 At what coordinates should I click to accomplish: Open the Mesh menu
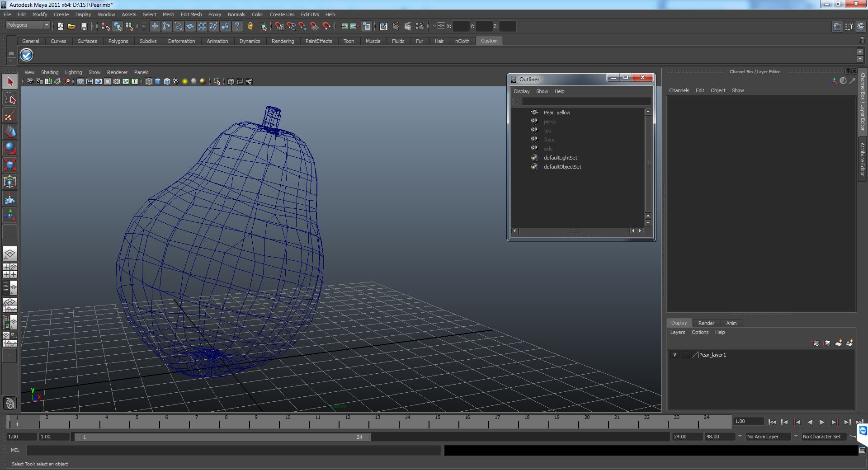click(168, 14)
